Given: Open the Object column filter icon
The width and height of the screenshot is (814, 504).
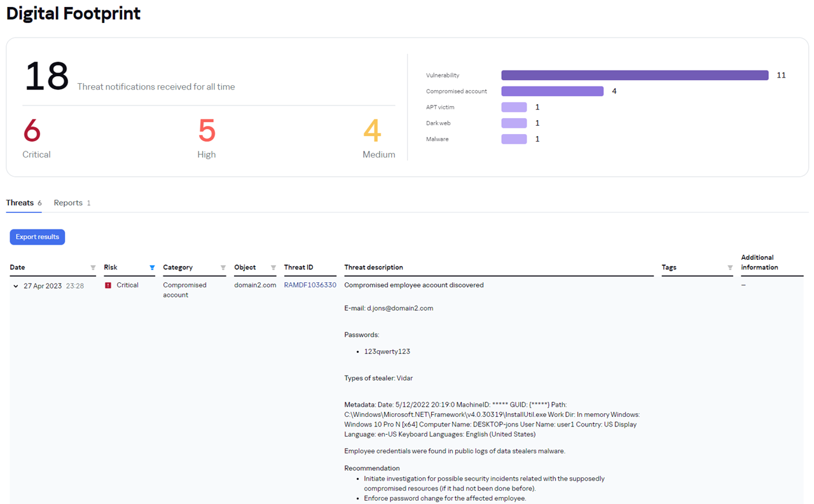Looking at the screenshot, I should point(273,268).
